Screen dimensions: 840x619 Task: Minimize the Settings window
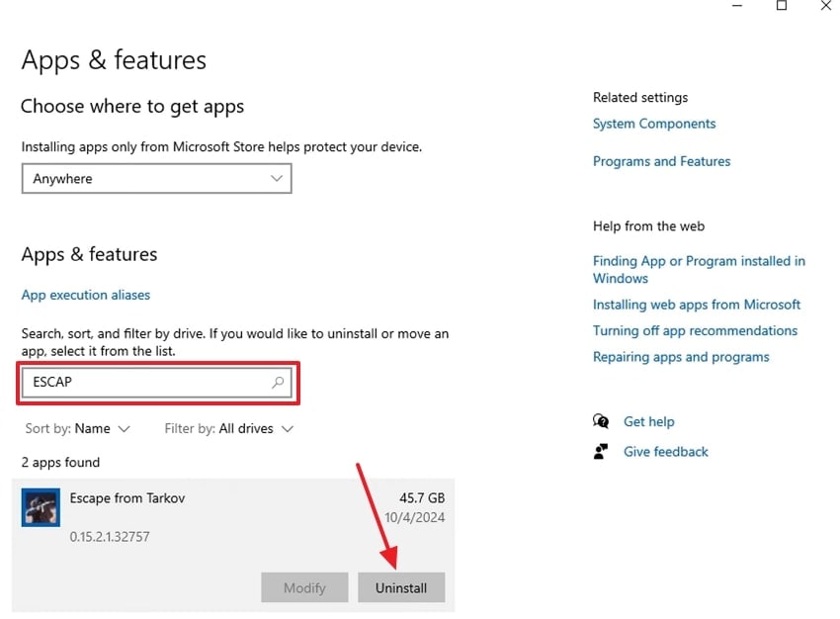737,6
